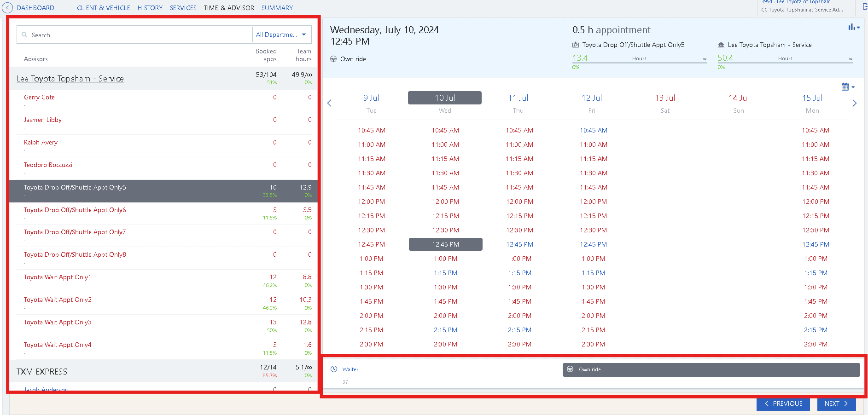
Task: Select the Own ride transportation option
Action: click(711, 370)
